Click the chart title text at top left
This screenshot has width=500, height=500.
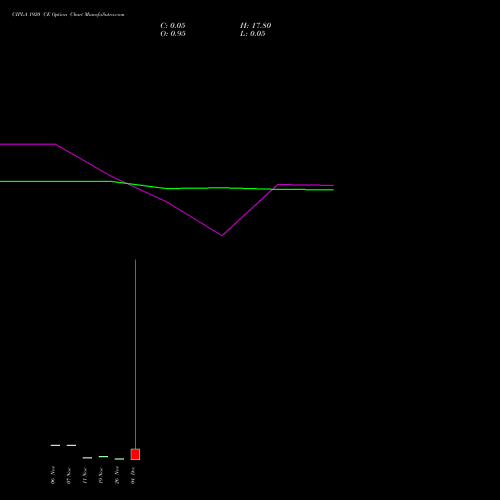point(68,14)
